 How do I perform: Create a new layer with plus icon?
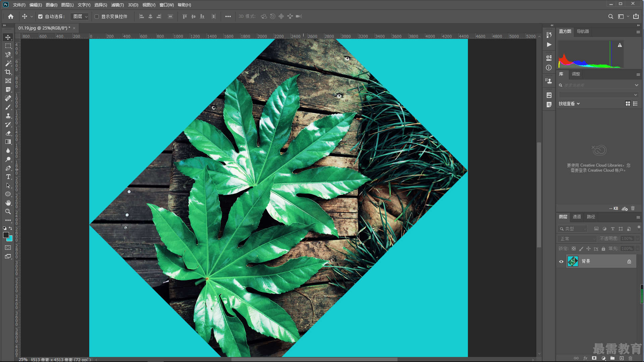[x=622, y=358]
